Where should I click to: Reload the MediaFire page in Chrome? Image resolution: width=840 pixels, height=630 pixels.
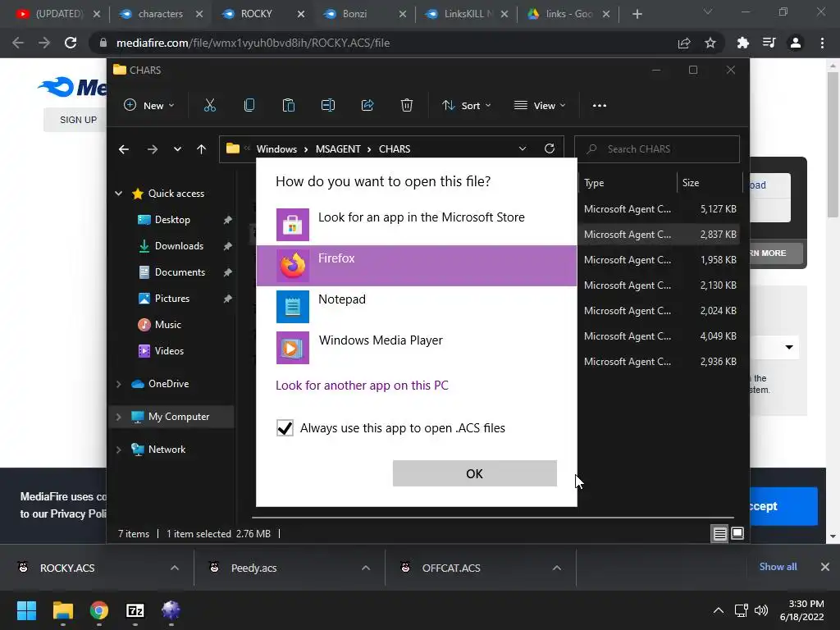71,43
